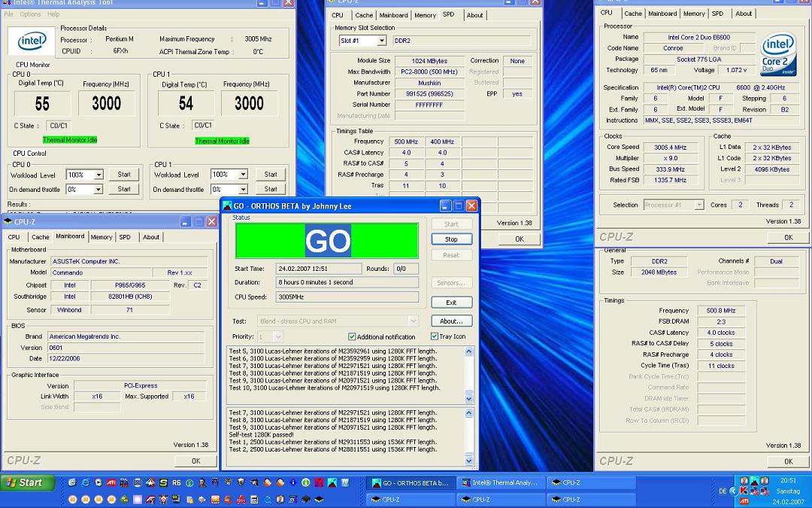Viewport: 812px width, 508px height.
Task: Open the red 24 quick launch icon
Action: pos(319,482)
